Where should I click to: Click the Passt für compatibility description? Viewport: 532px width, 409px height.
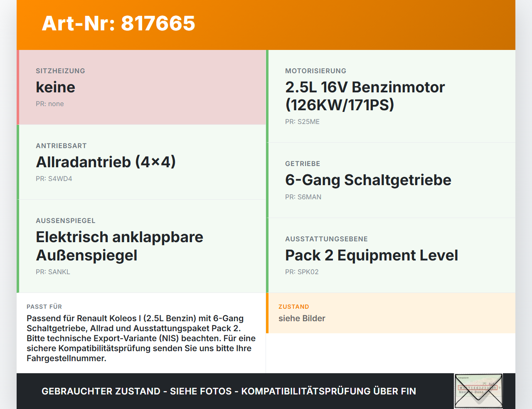click(x=141, y=338)
